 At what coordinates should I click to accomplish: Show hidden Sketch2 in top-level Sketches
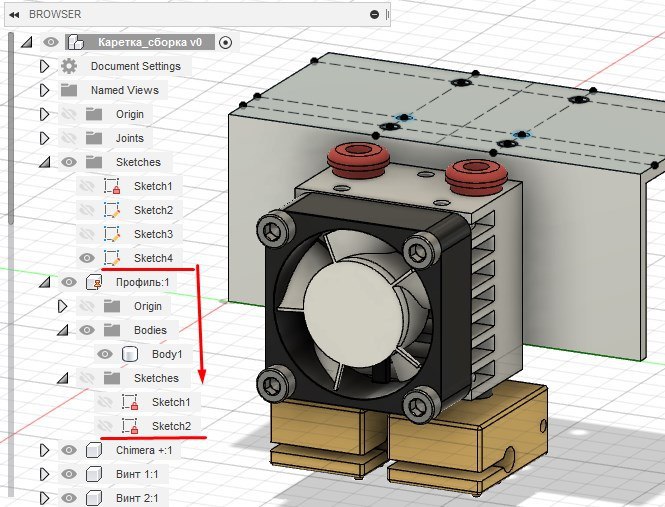87,210
